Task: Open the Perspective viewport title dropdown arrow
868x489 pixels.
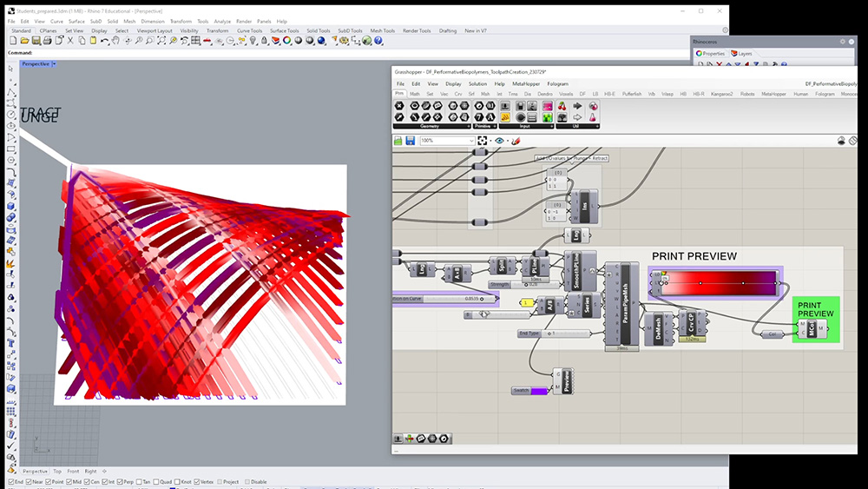Action: 54,63
